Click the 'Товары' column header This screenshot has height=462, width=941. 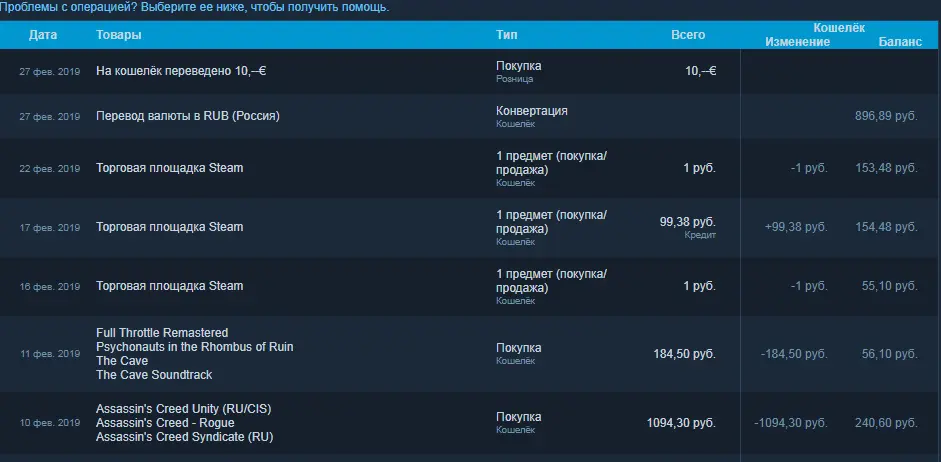point(119,35)
